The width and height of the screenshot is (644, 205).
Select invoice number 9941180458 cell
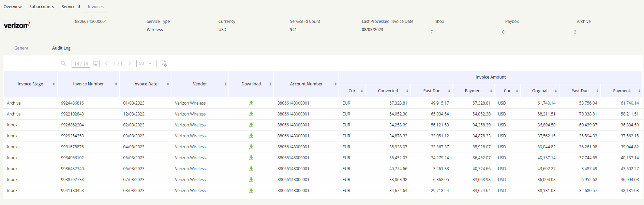[x=72, y=191]
